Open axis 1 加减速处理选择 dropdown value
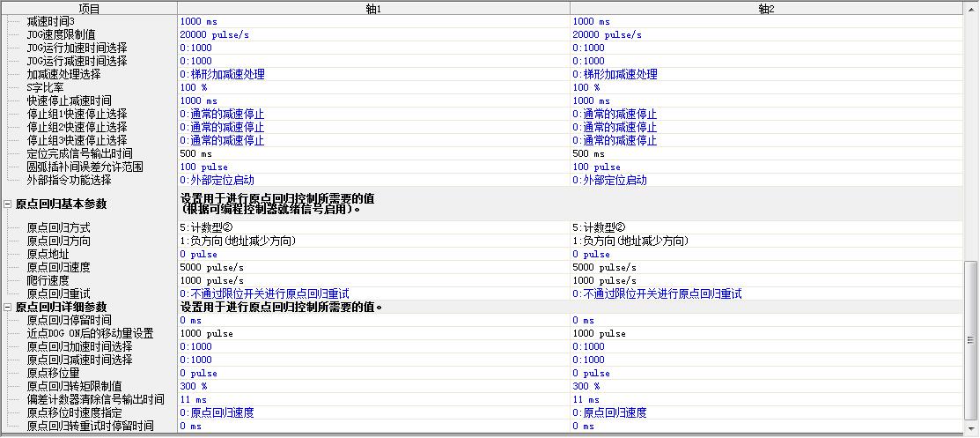 click(222, 74)
